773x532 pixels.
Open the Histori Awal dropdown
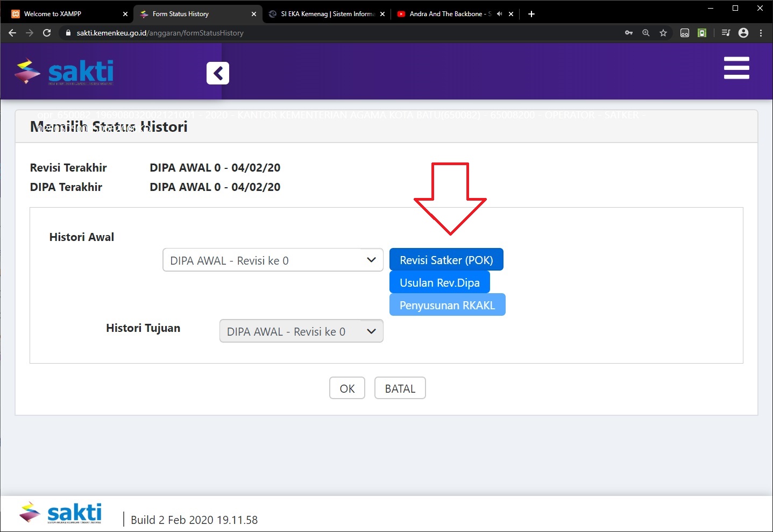pyautogui.click(x=273, y=260)
